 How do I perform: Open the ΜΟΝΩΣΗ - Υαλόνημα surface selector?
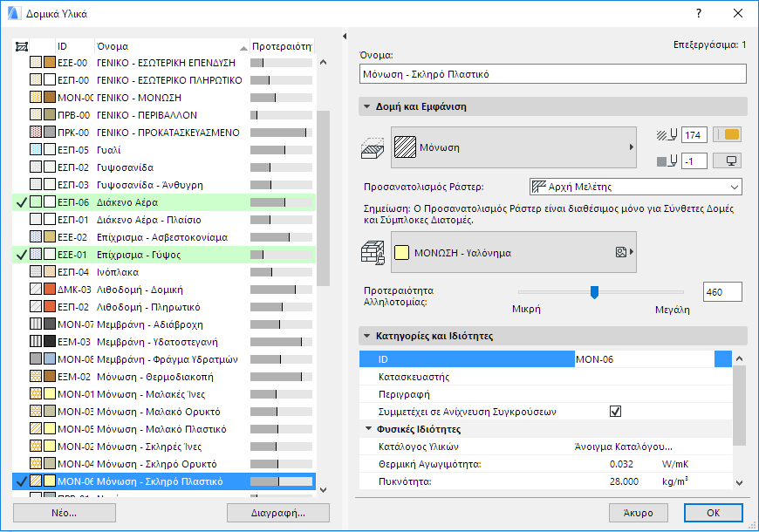click(x=514, y=252)
